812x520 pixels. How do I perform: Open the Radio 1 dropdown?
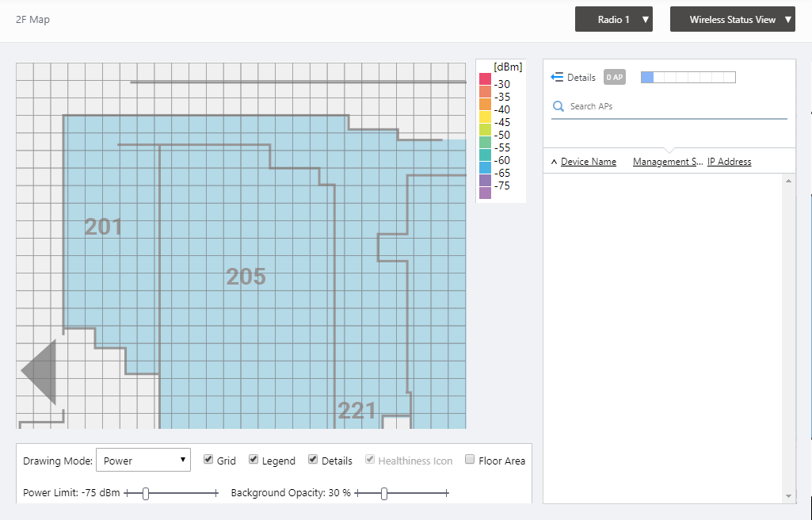click(x=614, y=19)
